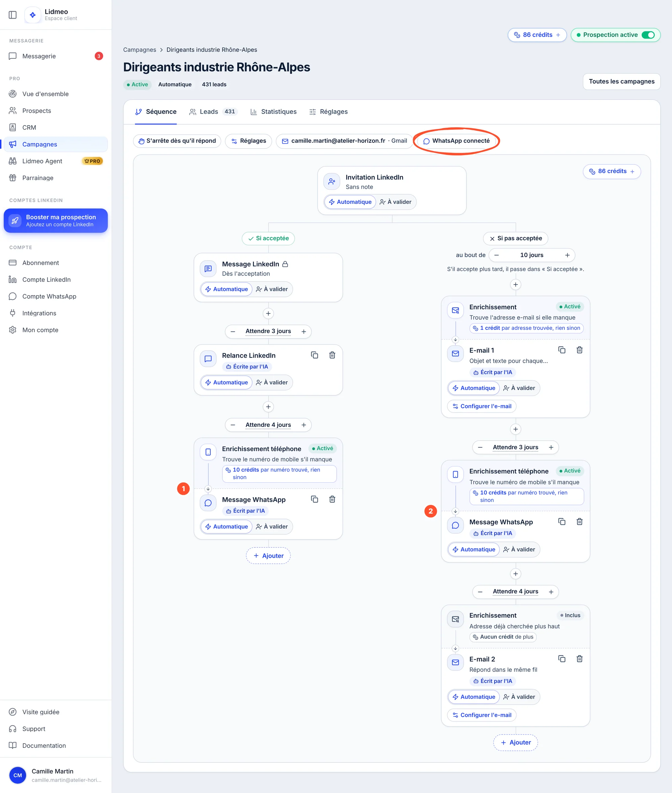Duplicate the E-mail 1 step
This screenshot has height=793, width=672.
click(561, 350)
